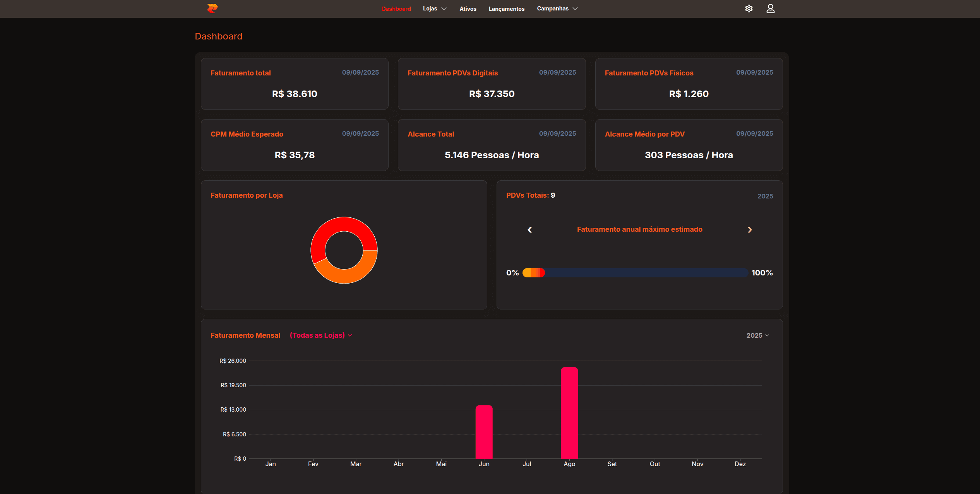The width and height of the screenshot is (980, 494).
Task: Open the Lançamentos nav item
Action: [x=506, y=9]
